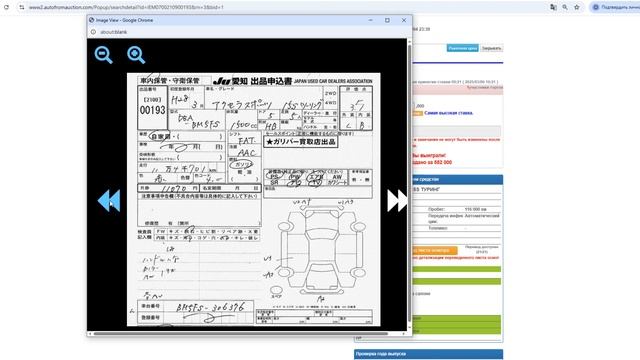Click the mileage value 116 000 км
Screen dimensions: 640x360
[476, 209]
